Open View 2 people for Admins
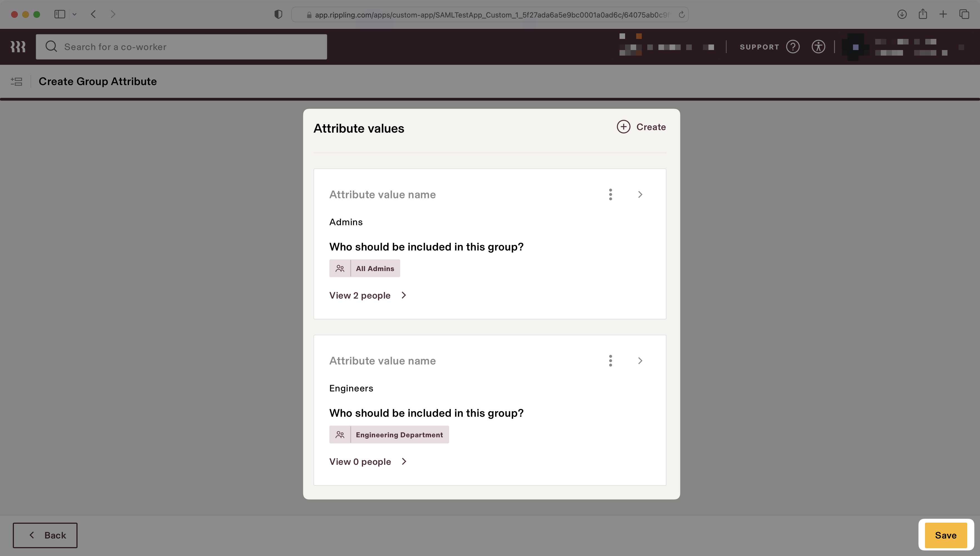The height and width of the screenshot is (556, 980). 360,295
